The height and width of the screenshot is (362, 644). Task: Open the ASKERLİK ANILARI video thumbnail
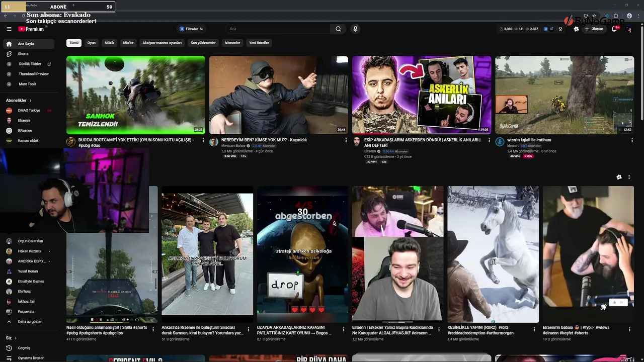422,95
